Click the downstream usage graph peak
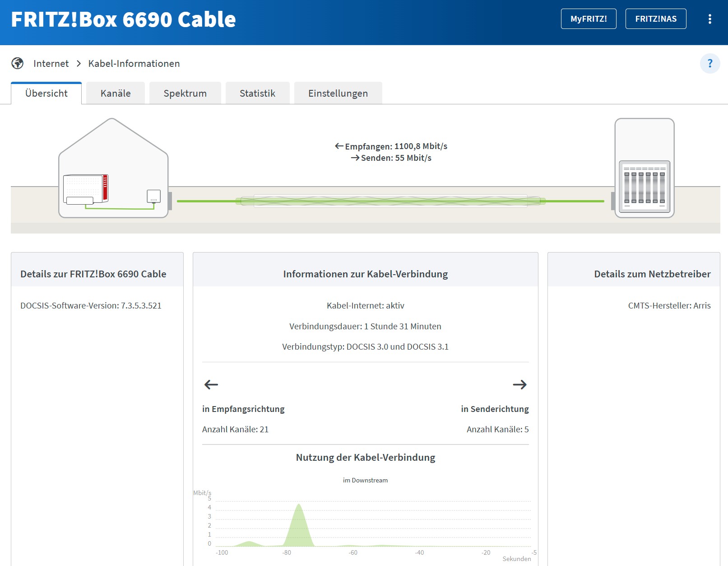Image resolution: width=728 pixels, height=566 pixels. point(298,524)
